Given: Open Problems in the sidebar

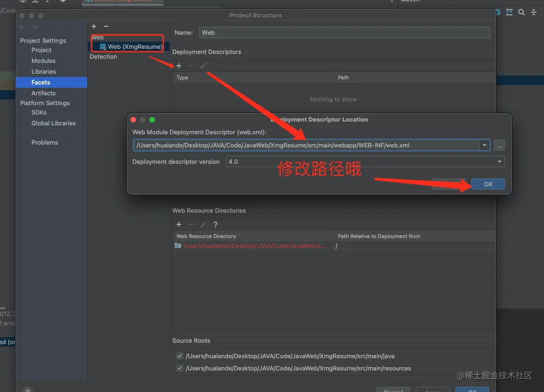Looking at the screenshot, I should [x=45, y=142].
